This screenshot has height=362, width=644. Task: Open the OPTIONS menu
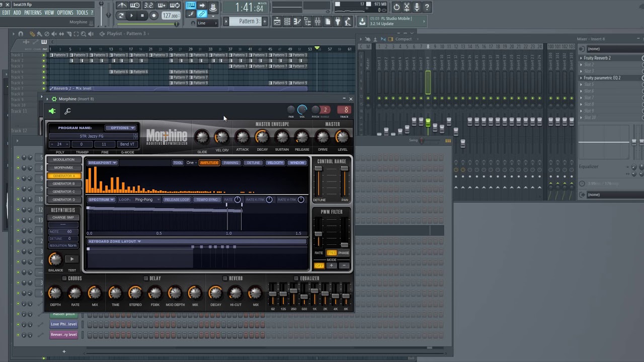(65, 13)
